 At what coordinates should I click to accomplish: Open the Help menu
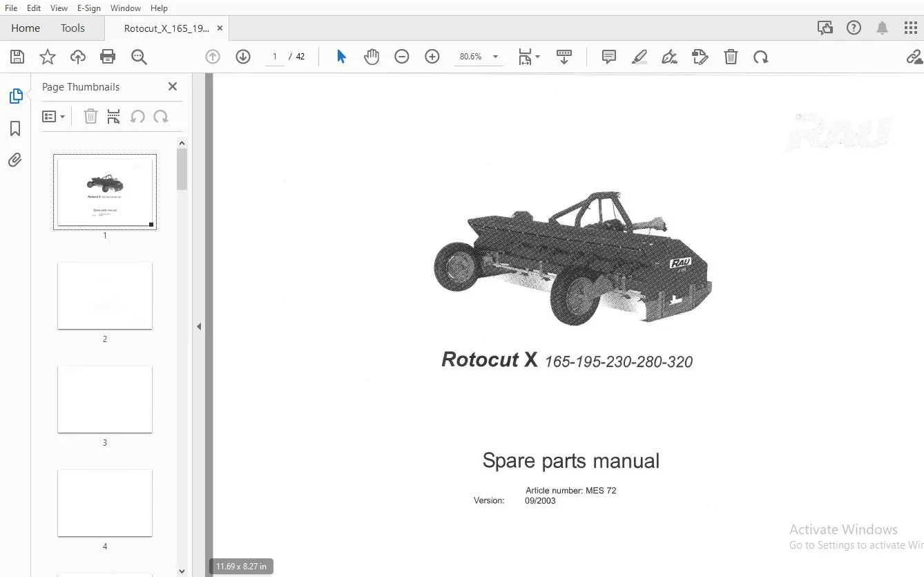159,8
